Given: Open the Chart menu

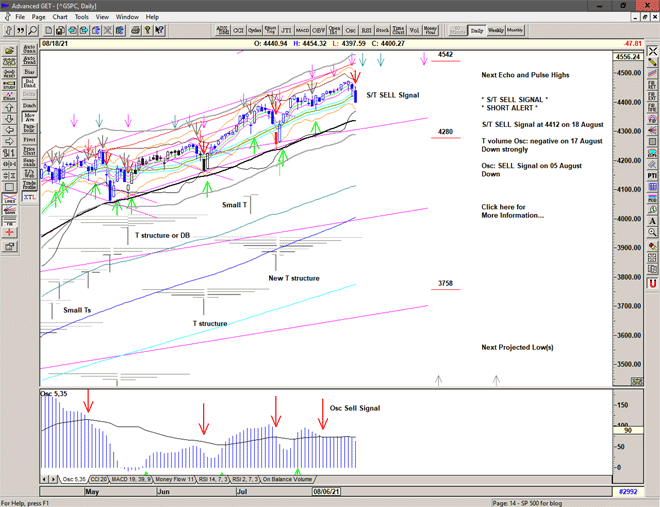Looking at the screenshot, I should pyautogui.click(x=60, y=17).
